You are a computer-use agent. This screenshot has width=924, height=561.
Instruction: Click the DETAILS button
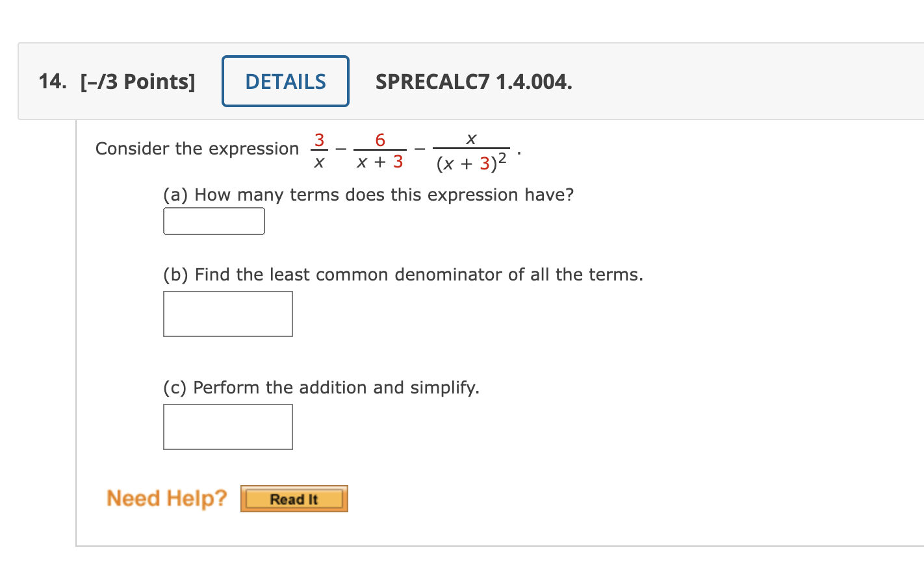pos(285,81)
